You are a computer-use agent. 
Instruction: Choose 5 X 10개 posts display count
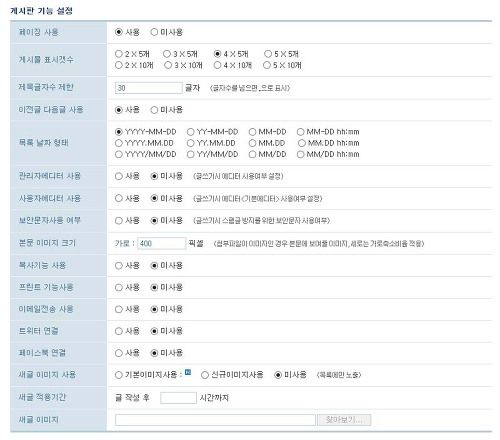267,65
